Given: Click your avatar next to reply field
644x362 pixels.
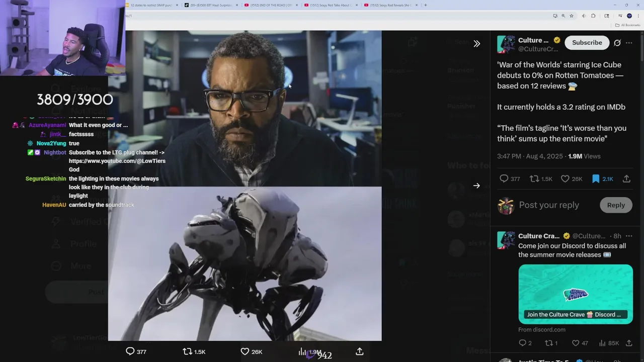Looking at the screenshot, I should 506,206.
